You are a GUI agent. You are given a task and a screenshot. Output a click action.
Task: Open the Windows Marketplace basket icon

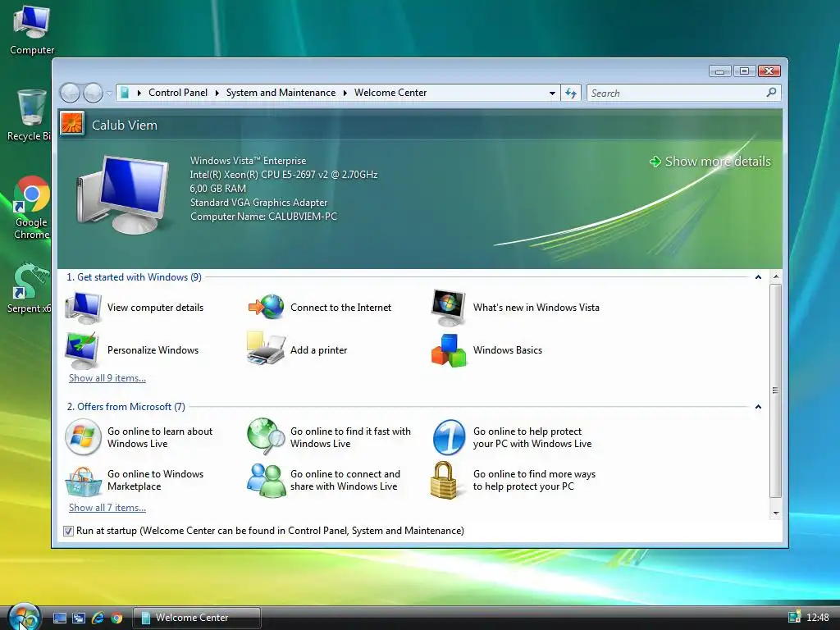pyautogui.click(x=83, y=481)
